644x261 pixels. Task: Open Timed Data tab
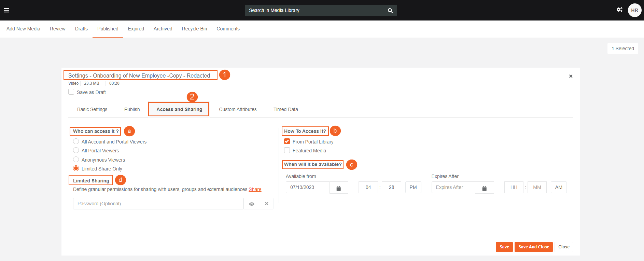286,109
